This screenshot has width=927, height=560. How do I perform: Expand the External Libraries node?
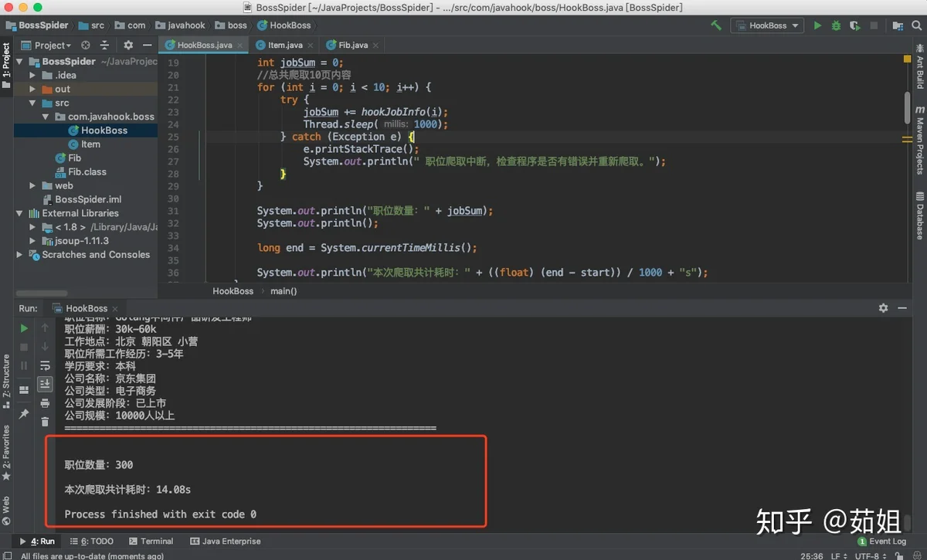20,213
